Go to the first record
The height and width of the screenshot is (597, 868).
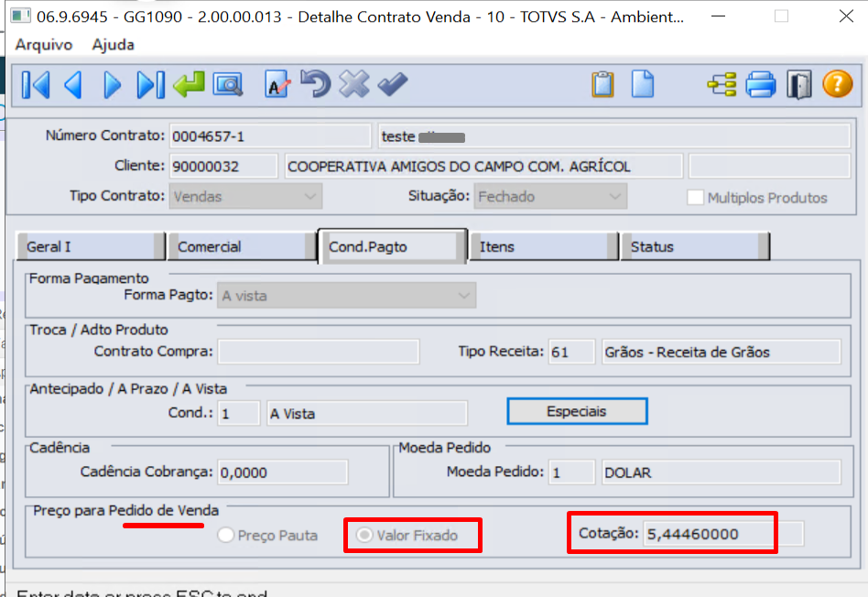[36, 85]
